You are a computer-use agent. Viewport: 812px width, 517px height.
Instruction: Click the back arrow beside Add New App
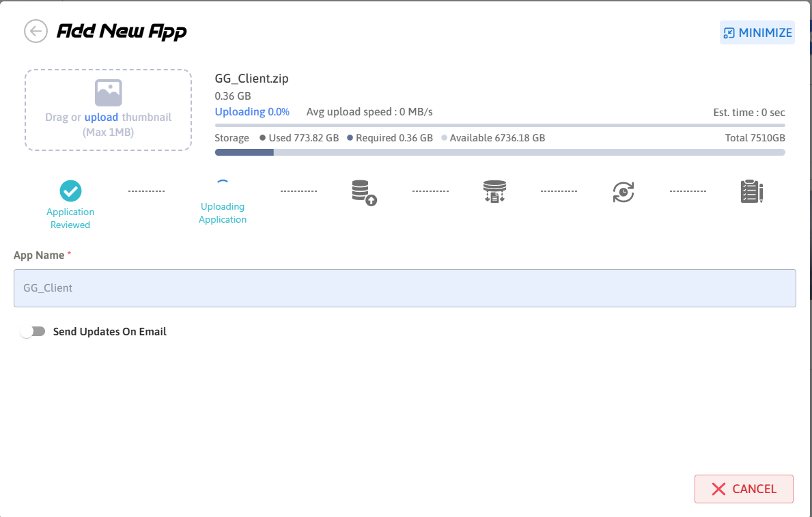click(36, 31)
